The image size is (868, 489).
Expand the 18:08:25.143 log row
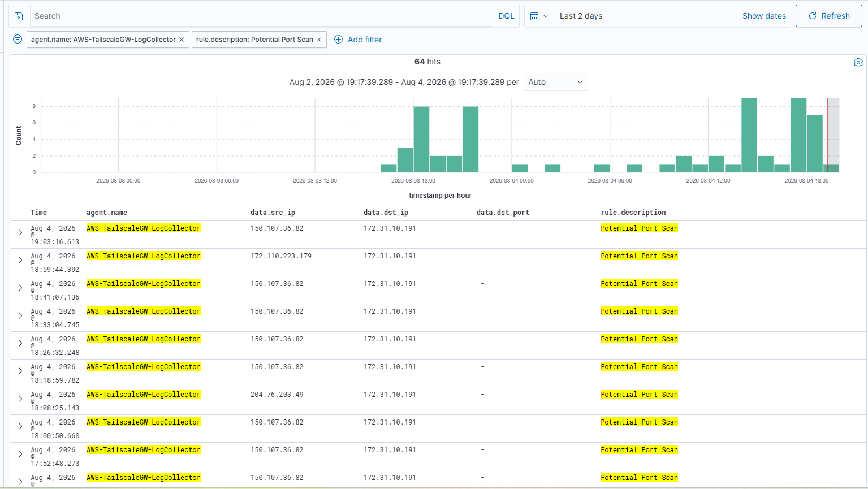coord(20,399)
